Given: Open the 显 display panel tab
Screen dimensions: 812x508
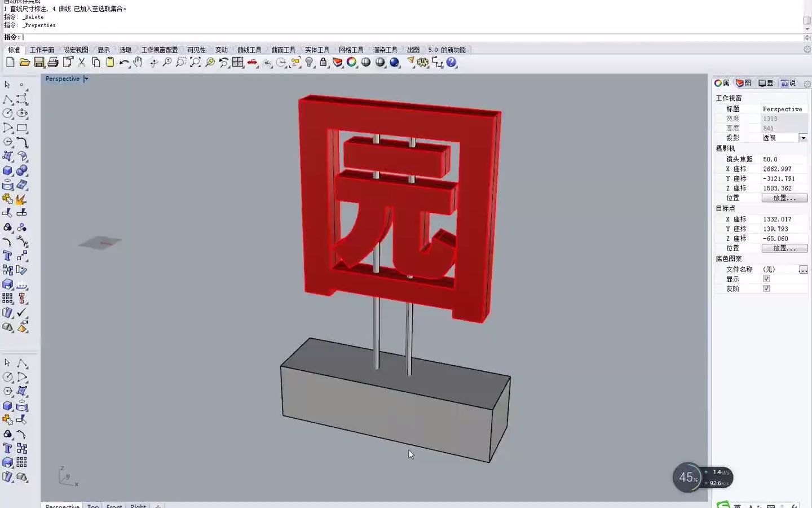Looking at the screenshot, I should (x=766, y=83).
